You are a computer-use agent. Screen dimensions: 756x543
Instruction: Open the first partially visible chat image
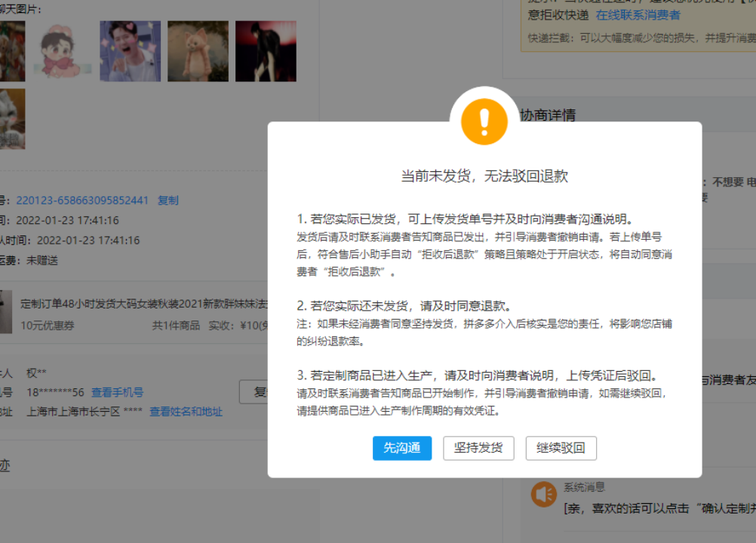coord(12,51)
